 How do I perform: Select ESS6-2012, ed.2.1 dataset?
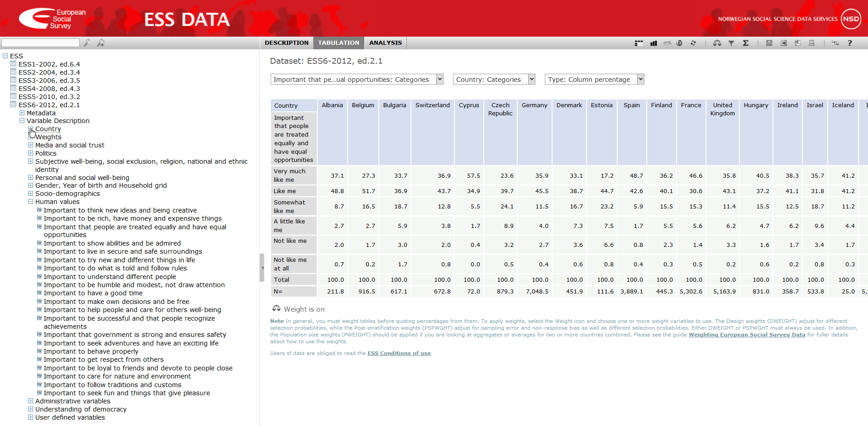click(49, 104)
